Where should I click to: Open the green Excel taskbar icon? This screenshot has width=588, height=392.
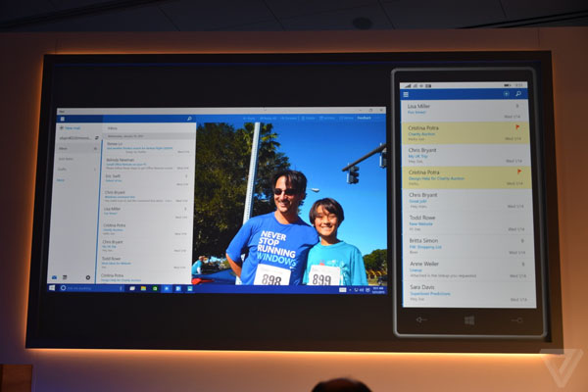tap(155, 288)
